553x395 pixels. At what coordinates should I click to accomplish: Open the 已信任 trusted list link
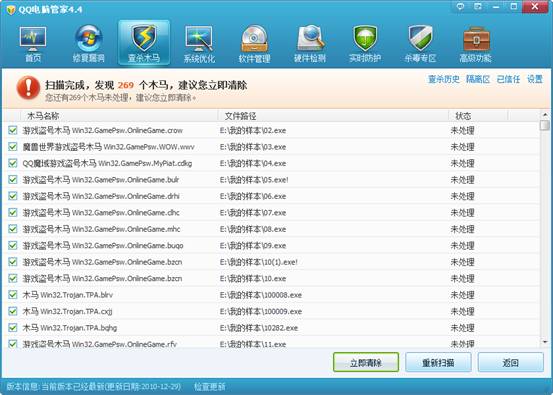tap(508, 79)
